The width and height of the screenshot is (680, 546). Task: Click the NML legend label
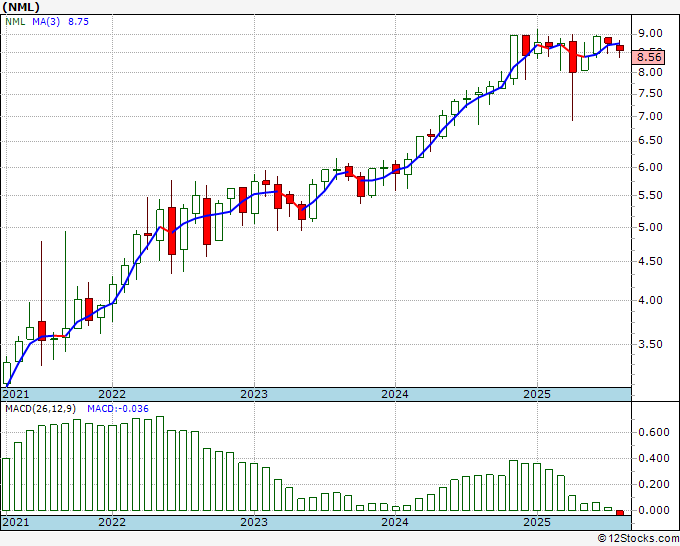click(15, 22)
